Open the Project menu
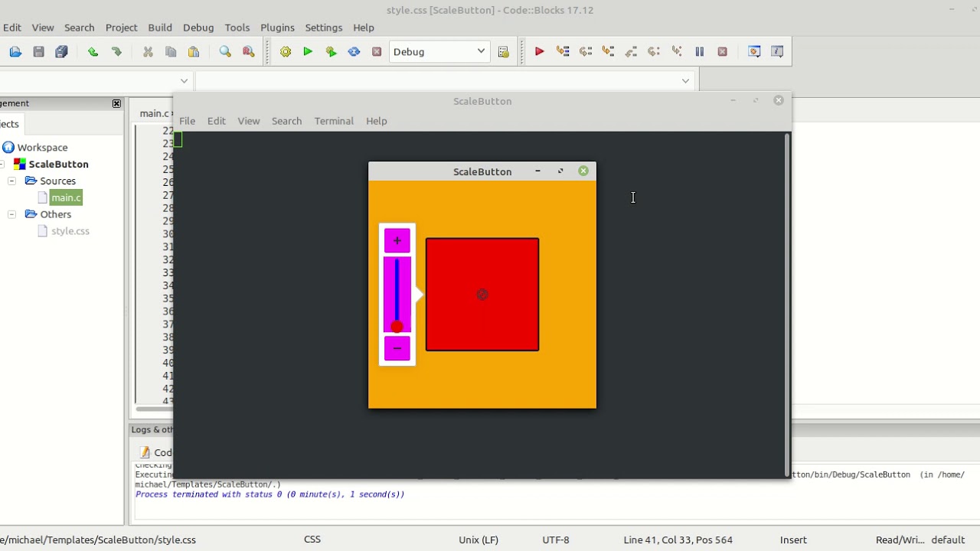The width and height of the screenshot is (980, 551). point(121,28)
